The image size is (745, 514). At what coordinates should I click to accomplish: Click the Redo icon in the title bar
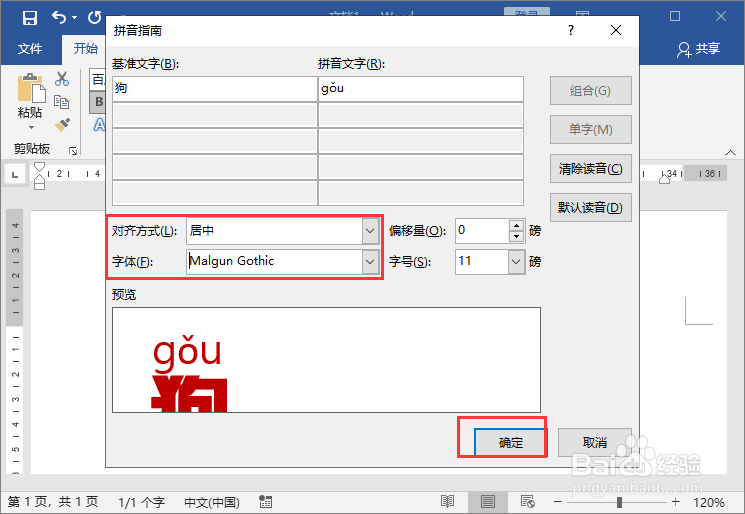coord(95,18)
